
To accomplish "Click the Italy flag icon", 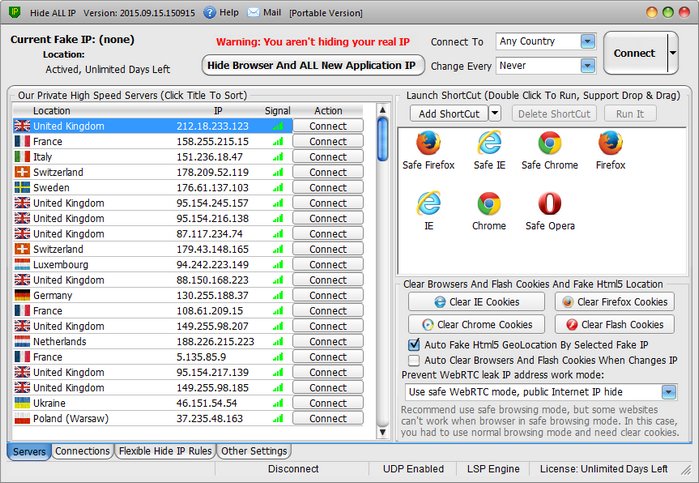I will pos(22,157).
